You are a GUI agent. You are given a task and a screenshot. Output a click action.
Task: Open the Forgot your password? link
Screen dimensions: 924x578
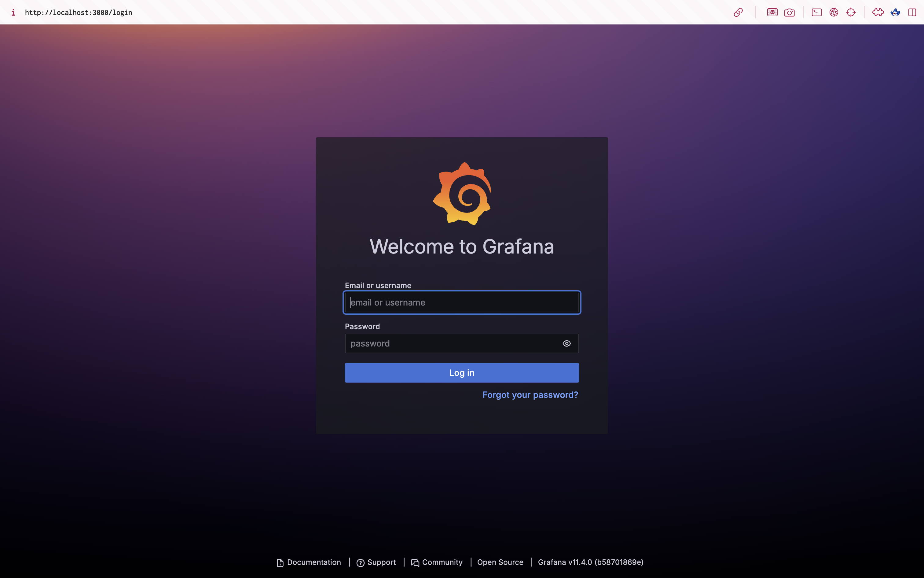[x=530, y=395]
